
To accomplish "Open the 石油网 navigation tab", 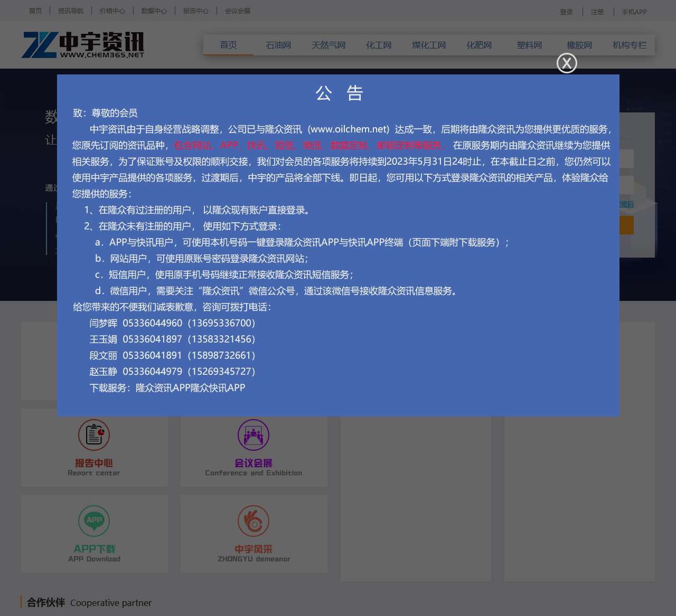I will click(x=278, y=45).
